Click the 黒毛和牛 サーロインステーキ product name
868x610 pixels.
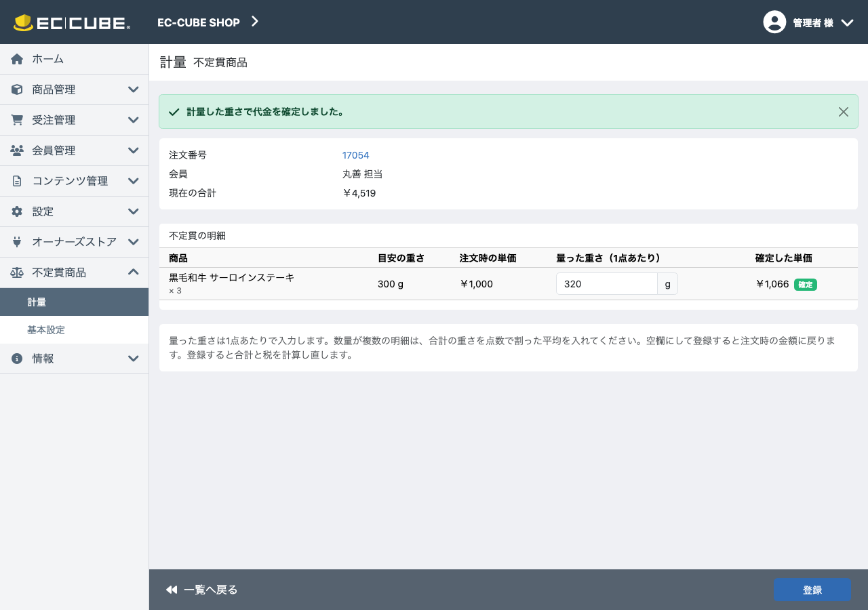coord(231,277)
